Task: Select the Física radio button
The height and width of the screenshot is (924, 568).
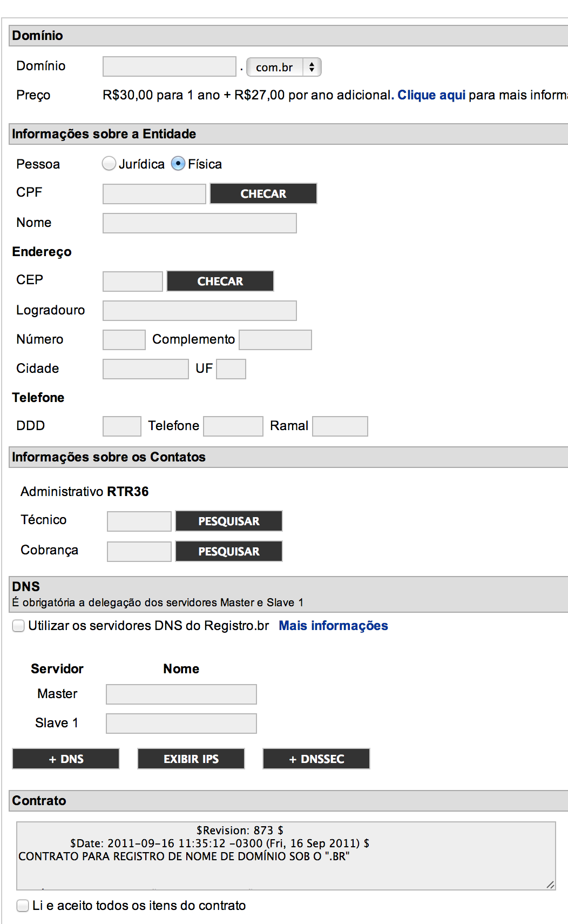Action: pyautogui.click(x=178, y=163)
